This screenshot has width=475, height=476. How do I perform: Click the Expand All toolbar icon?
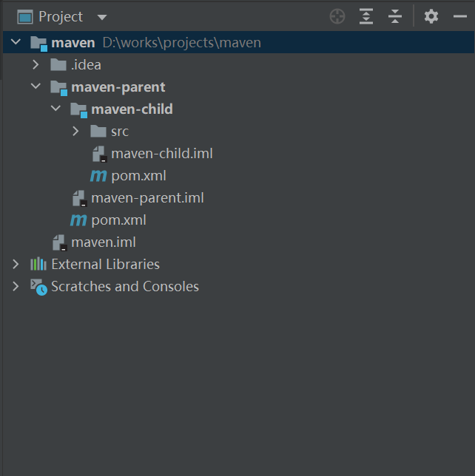pyautogui.click(x=366, y=16)
